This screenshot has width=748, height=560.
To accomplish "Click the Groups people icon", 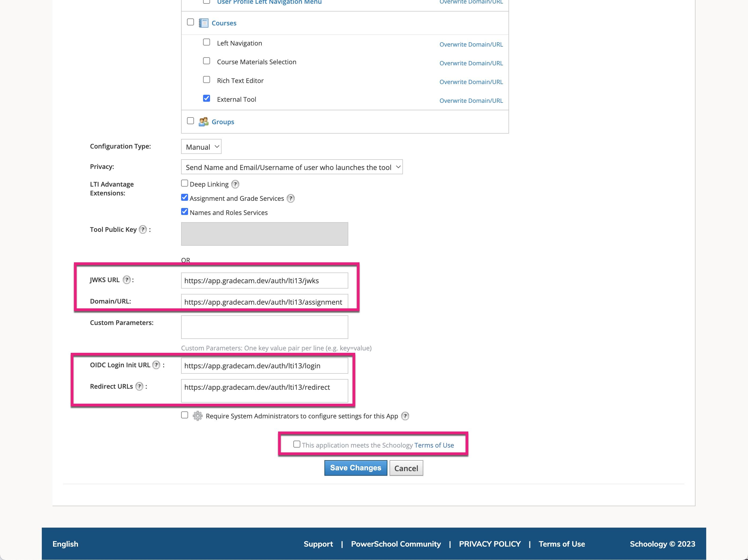I will [x=203, y=122].
